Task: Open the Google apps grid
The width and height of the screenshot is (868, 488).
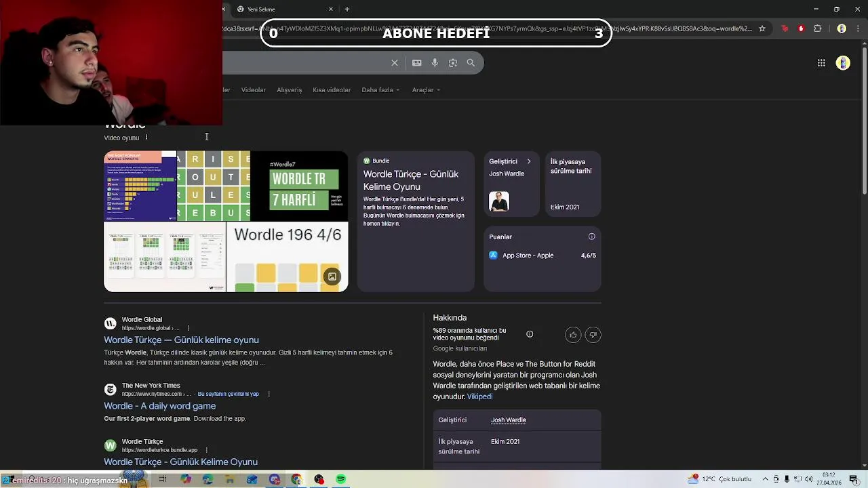Action: [x=821, y=62]
